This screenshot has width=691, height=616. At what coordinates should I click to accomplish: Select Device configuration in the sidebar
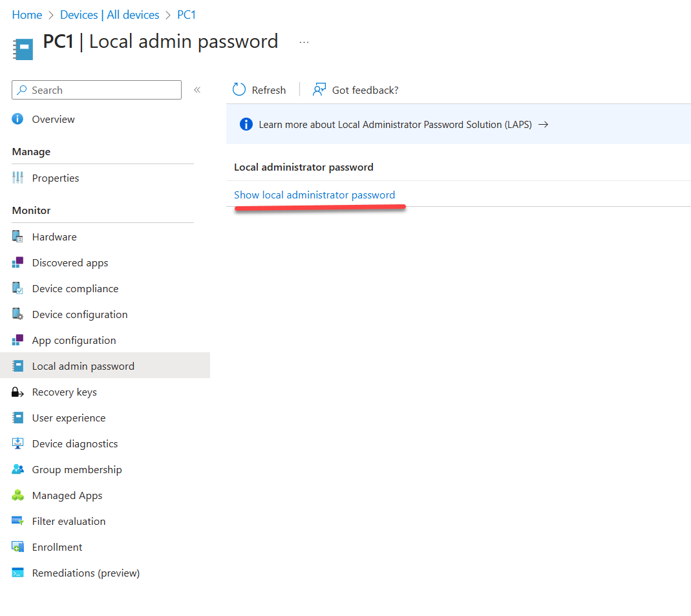[80, 314]
